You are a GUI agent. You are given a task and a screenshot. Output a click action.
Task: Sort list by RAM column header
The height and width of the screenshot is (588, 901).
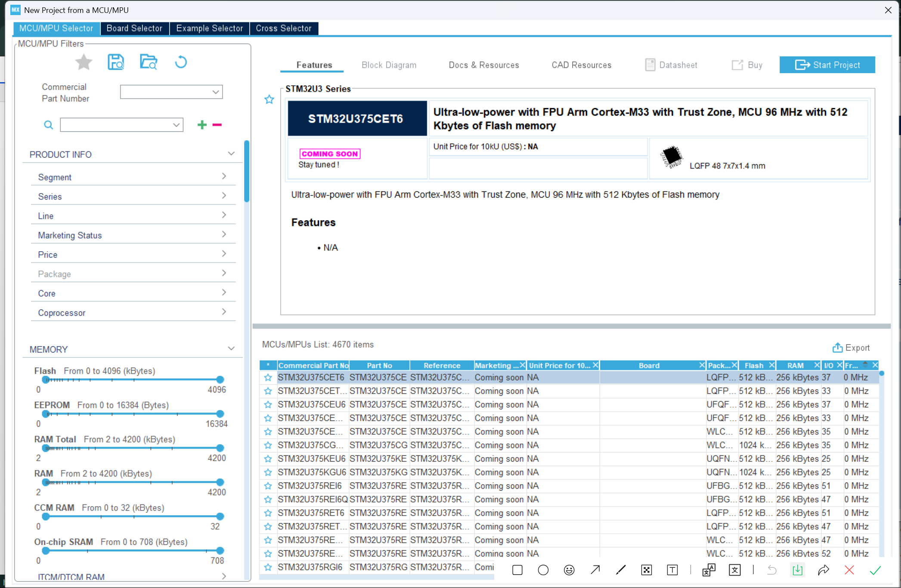pos(795,366)
